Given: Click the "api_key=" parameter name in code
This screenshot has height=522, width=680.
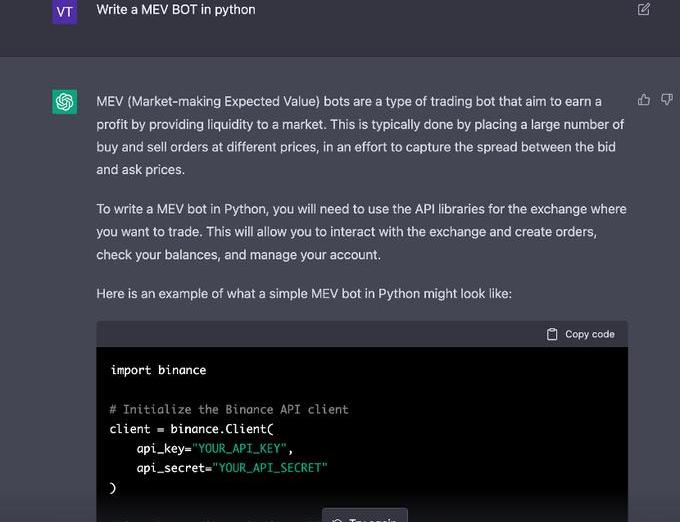Looking at the screenshot, I should click(x=161, y=448).
